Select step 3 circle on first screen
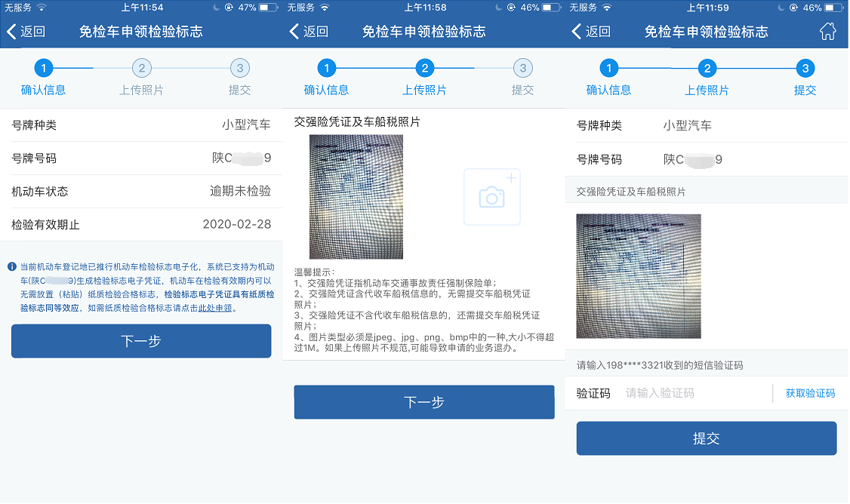Viewport: 850px width, 504px height. pyautogui.click(x=239, y=69)
